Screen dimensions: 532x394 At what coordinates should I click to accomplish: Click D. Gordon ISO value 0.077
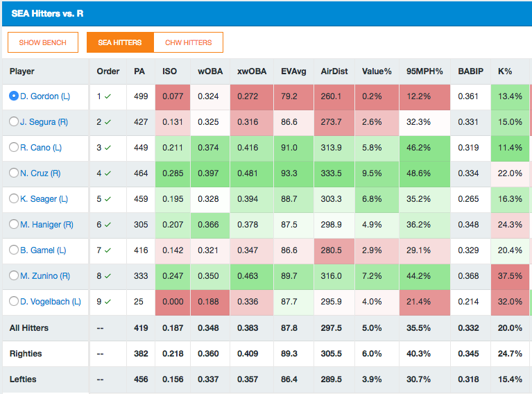[173, 96]
